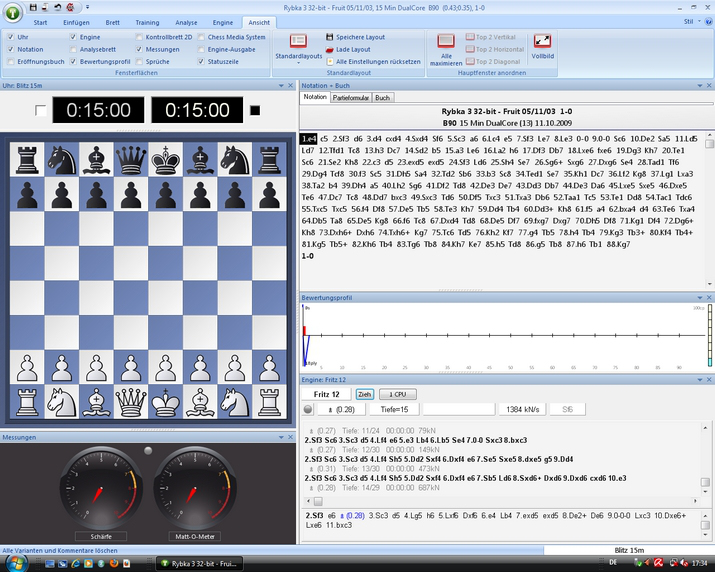Uncheck the Bewertungsprofil checkbox
Viewport: 715px width, 572px height.
point(73,62)
